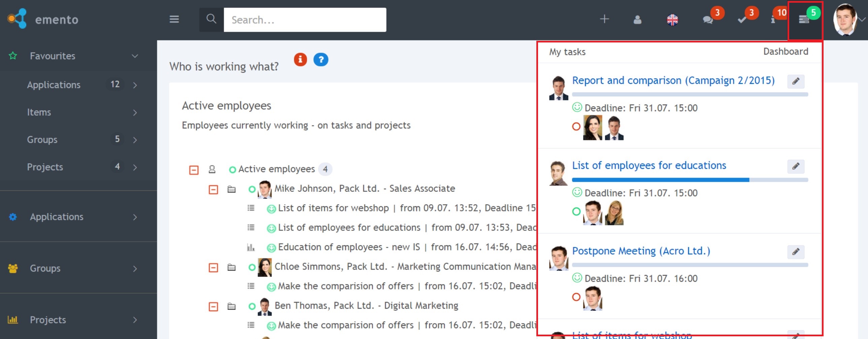Select 'List of items for webshop' tree row

407,208
